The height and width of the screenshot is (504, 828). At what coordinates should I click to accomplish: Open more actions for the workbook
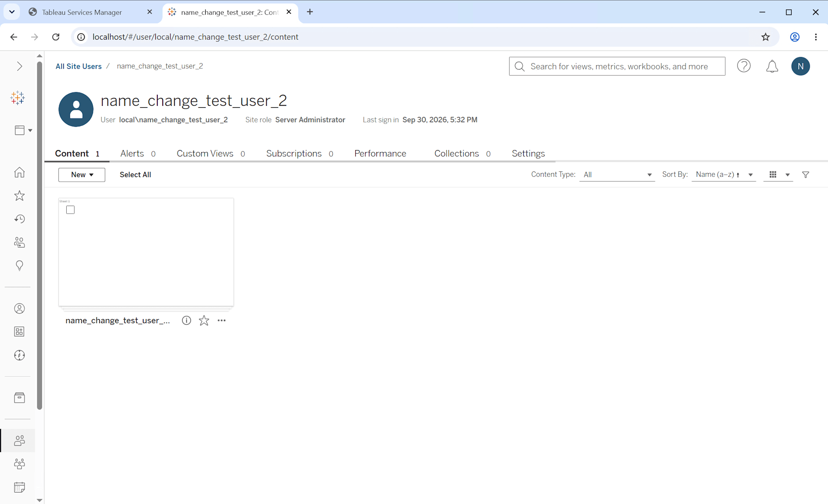point(222,320)
